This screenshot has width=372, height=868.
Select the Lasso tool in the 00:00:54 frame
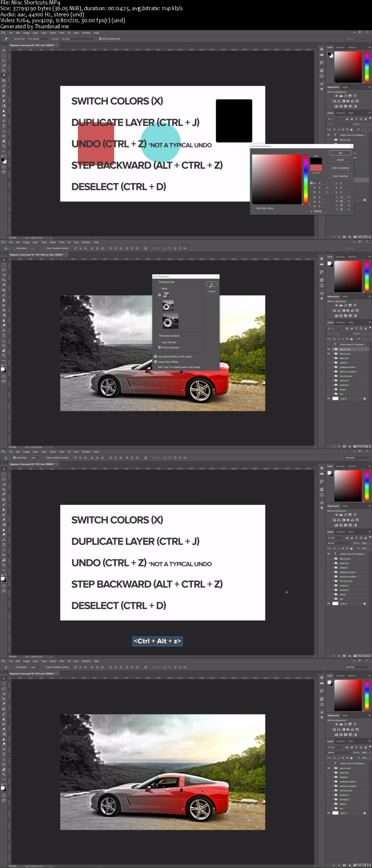[4, 60]
